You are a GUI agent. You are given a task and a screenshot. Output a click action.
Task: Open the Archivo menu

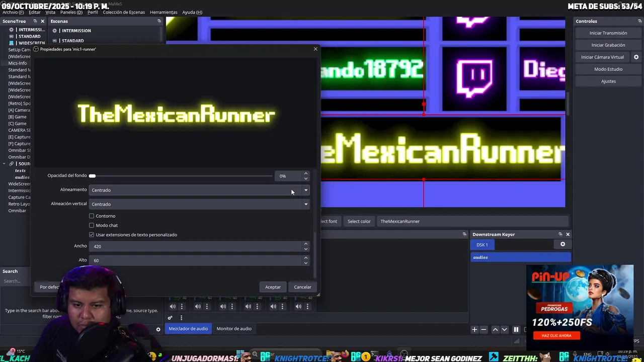coord(13,12)
